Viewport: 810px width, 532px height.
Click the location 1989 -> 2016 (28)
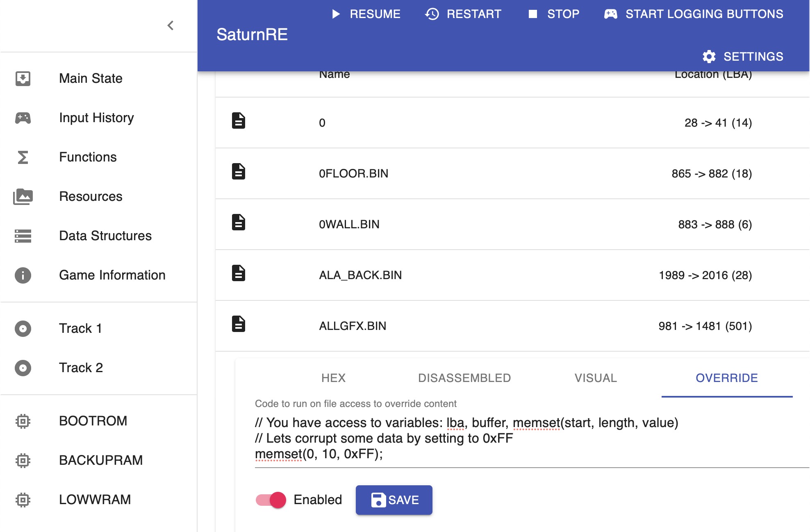[x=705, y=275]
